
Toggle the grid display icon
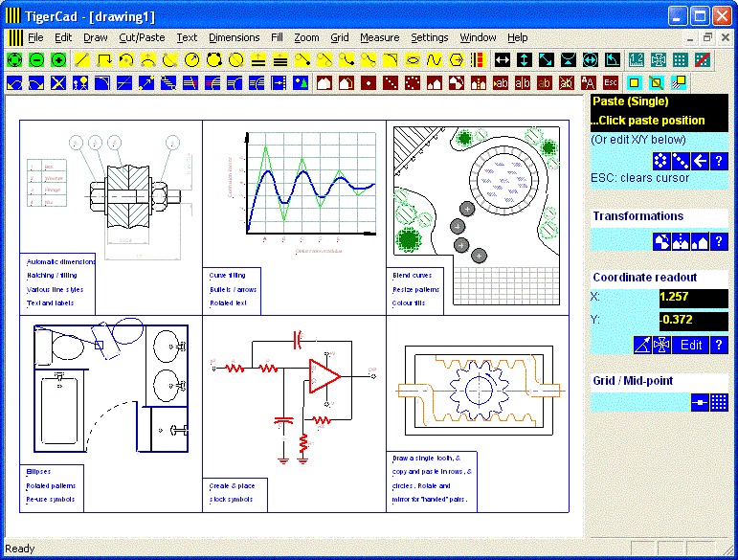pos(680,60)
